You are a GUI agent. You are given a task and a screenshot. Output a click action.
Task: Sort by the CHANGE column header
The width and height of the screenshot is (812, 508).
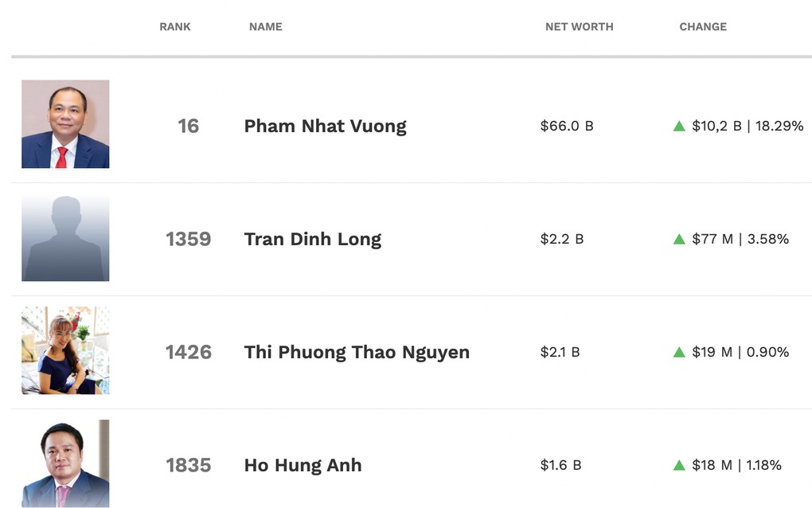[703, 27]
